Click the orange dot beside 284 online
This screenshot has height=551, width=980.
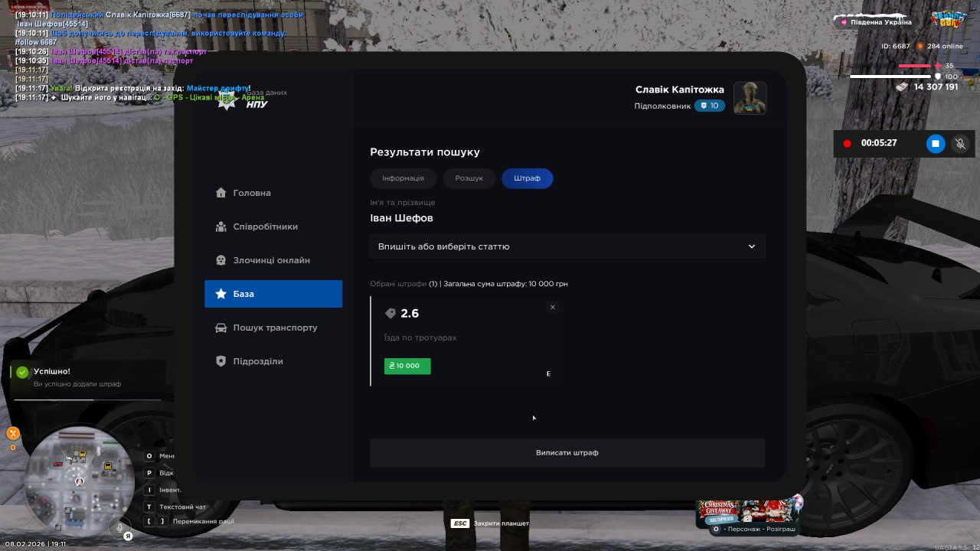click(921, 46)
